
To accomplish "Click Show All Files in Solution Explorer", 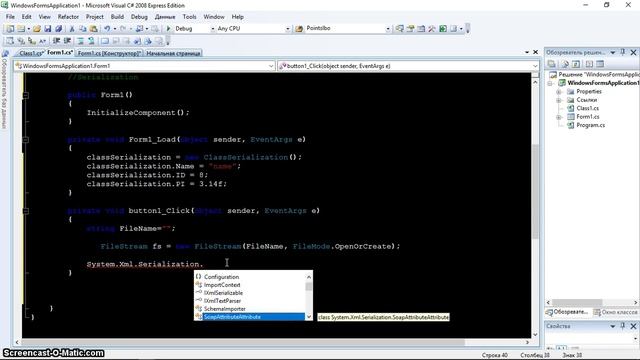I will pos(565,64).
